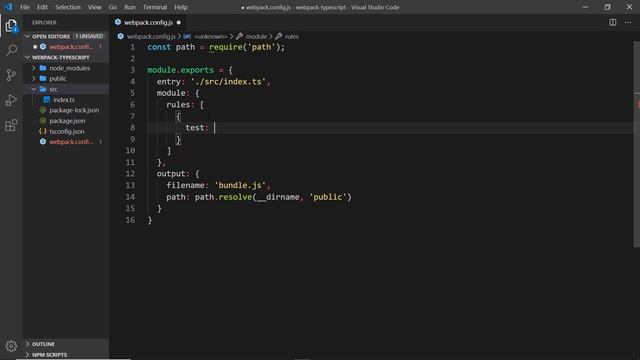Open the Selection menu
Image resolution: width=640 pixels, height=360 pixels.
(68, 7)
